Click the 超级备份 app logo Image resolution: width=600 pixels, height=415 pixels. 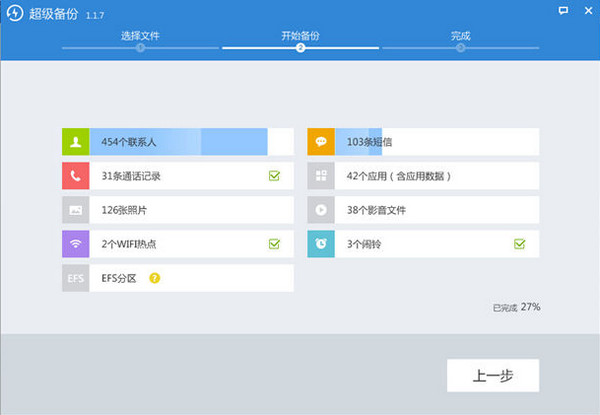15,13
